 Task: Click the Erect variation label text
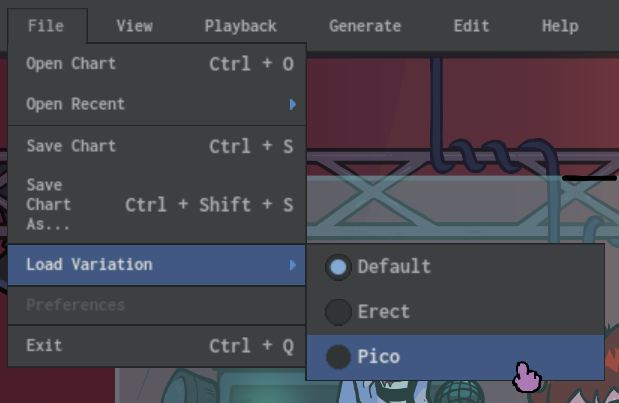click(x=384, y=312)
